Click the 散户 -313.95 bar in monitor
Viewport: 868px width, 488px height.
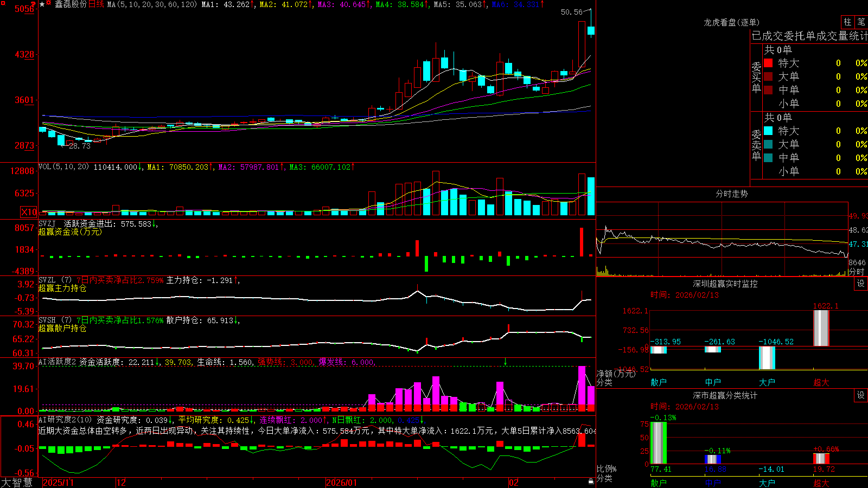point(659,350)
